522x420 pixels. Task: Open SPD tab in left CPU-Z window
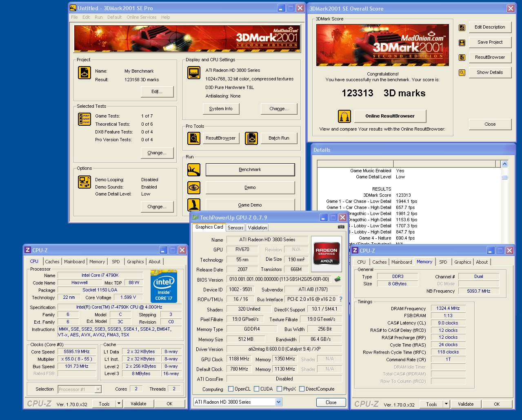116,262
